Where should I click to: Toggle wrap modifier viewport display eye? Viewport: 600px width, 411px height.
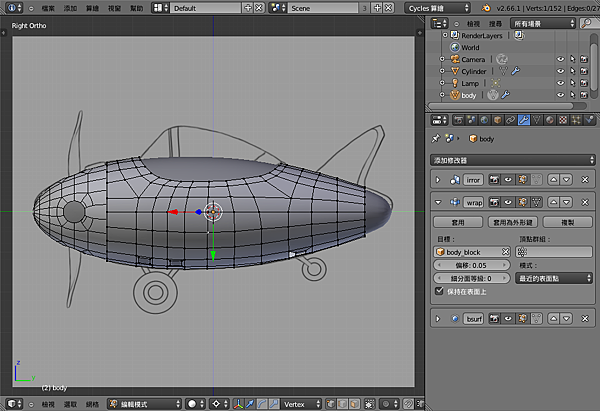pos(508,202)
